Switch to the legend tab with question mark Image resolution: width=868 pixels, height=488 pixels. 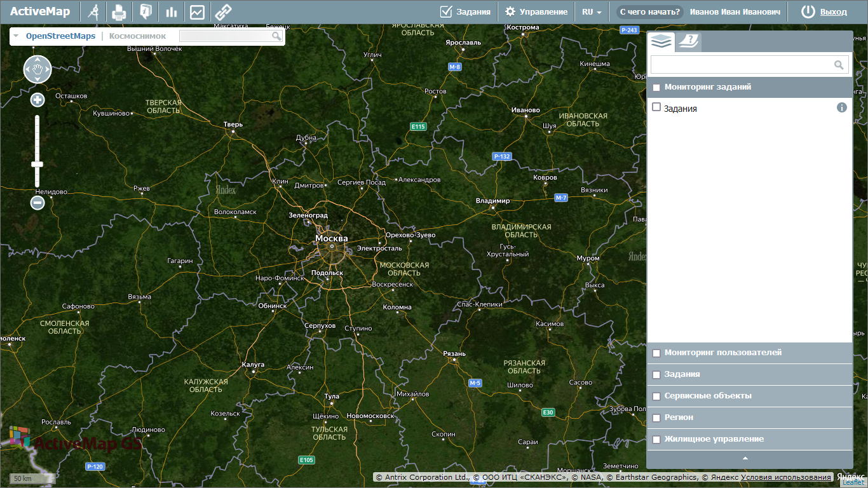(688, 42)
